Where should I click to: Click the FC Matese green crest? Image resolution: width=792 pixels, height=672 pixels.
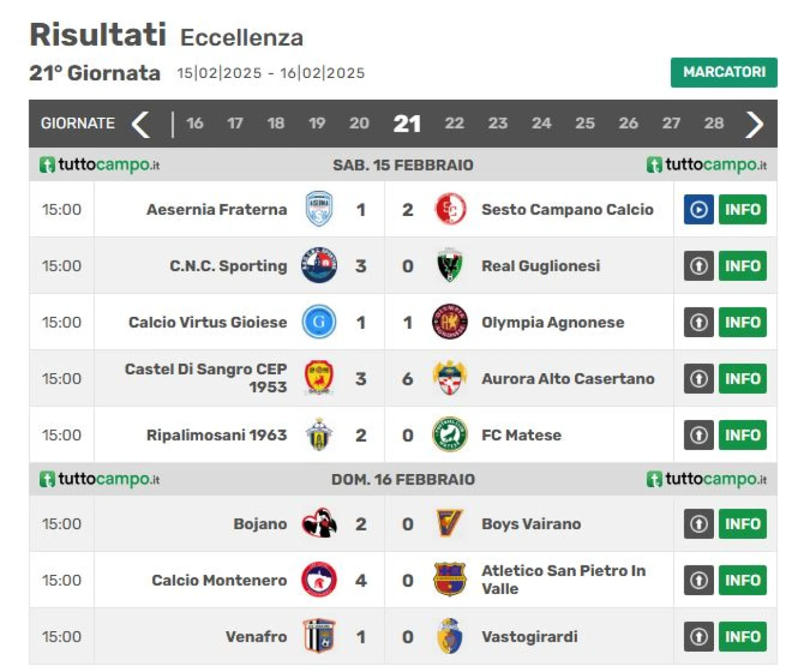coord(449,434)
